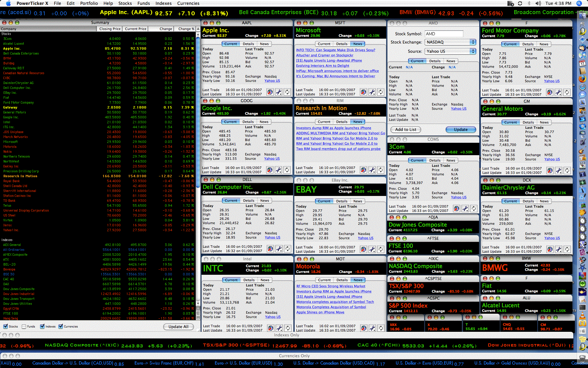Click refresh icon in 3Com window
Viewport: 588px width, 368px height.
click(x=473, y=209)
